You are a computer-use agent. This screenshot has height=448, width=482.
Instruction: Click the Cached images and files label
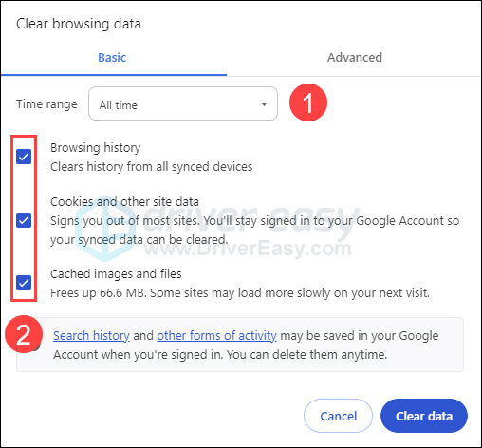click(116, 274)
